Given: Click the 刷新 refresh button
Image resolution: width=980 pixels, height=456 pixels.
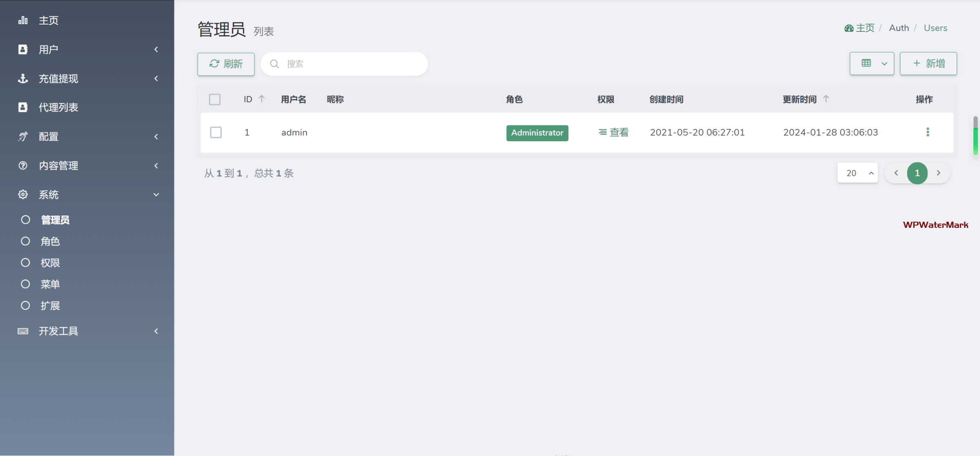Looking at the screenshot, I should (226, 64).
